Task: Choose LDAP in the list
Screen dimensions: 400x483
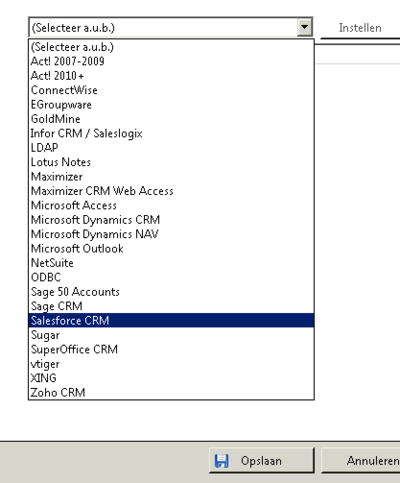Action: click(x=171, y=148)
